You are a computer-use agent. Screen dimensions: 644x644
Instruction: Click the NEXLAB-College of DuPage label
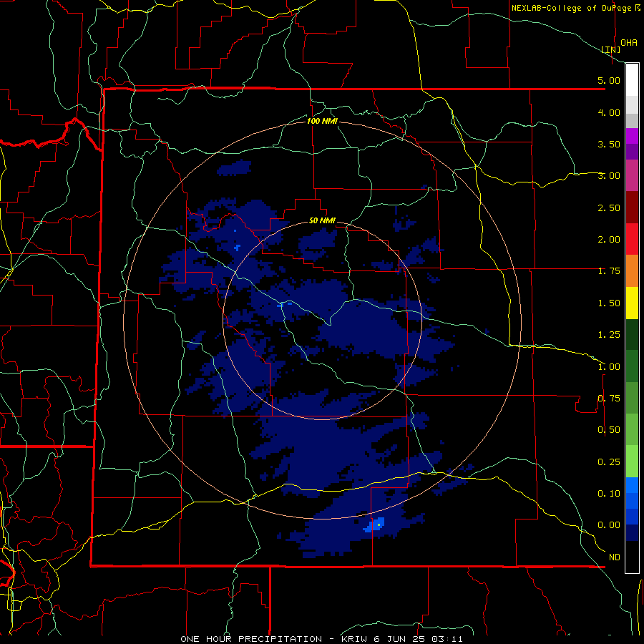point(571,8)
